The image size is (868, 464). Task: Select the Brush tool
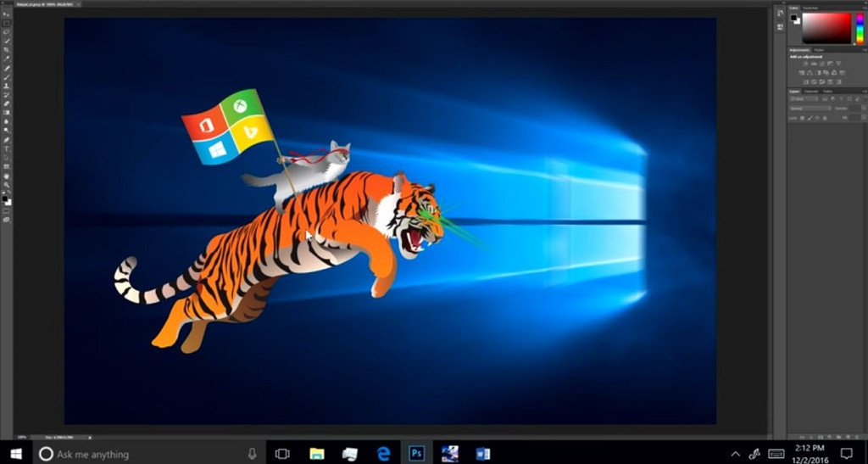tap(7, 77)
